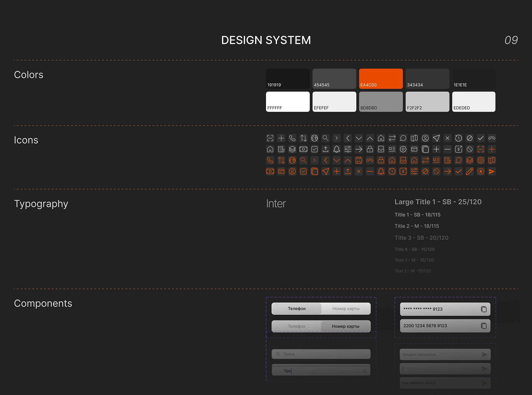Screen dimensions: 532x395
Task: Select the orange stacked layers icon
Action: pyautogui.click(x=470, y=160)
